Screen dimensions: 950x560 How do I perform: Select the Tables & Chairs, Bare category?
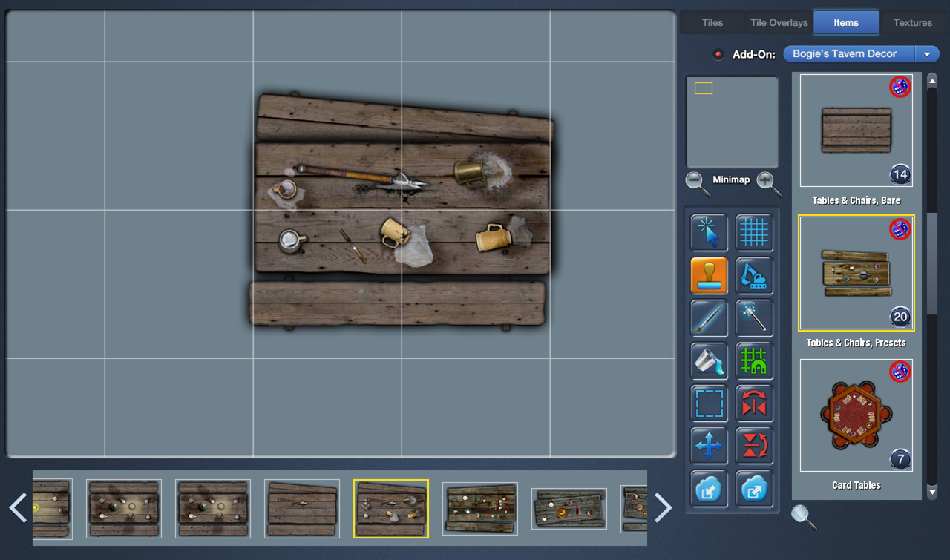point(856,131)
